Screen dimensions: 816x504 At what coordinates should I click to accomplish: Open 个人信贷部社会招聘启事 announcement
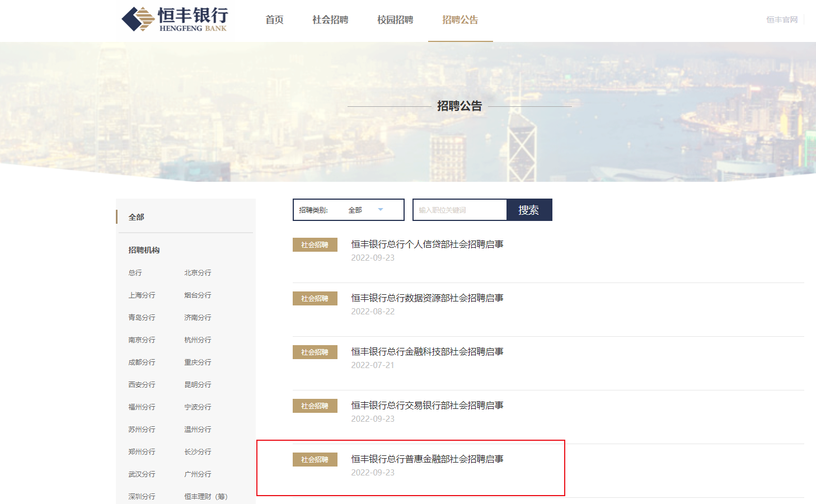pyautogui.click(x=427, y=244)
